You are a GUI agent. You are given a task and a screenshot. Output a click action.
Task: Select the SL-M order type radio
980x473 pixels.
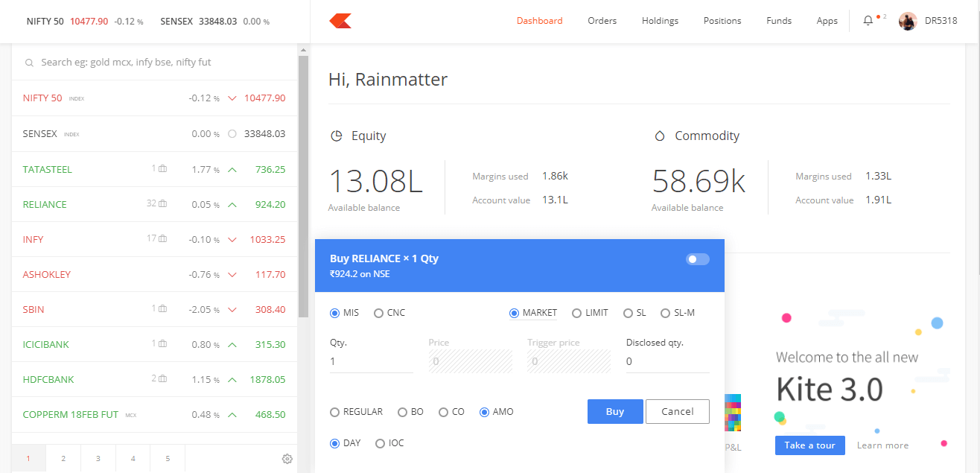[x=665, y=313]
